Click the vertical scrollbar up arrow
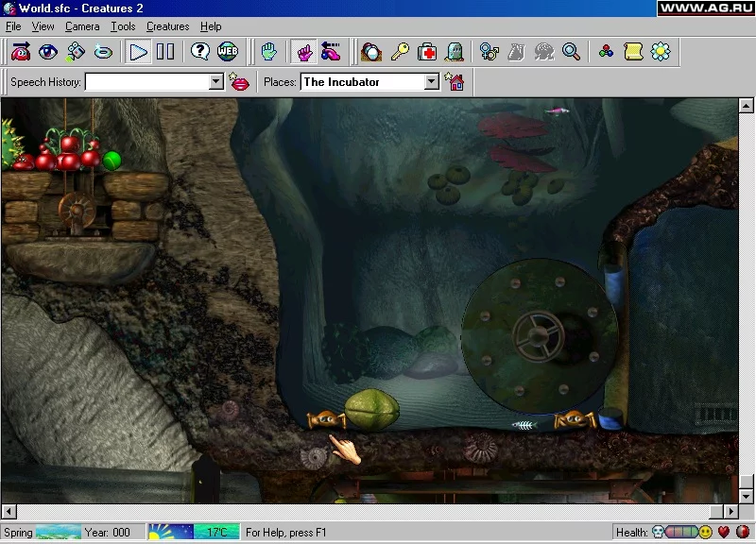756x544 pixels. point(747,106)
